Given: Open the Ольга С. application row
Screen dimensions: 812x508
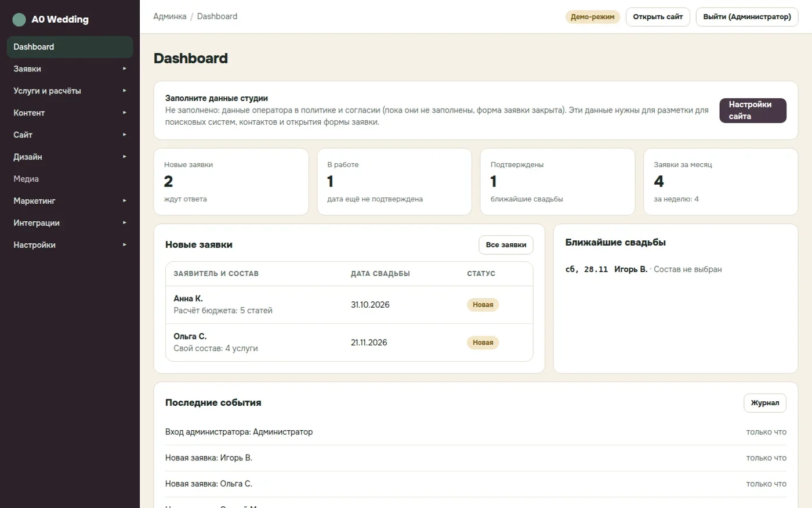Looking at the screenshot, I should point(349,343).
